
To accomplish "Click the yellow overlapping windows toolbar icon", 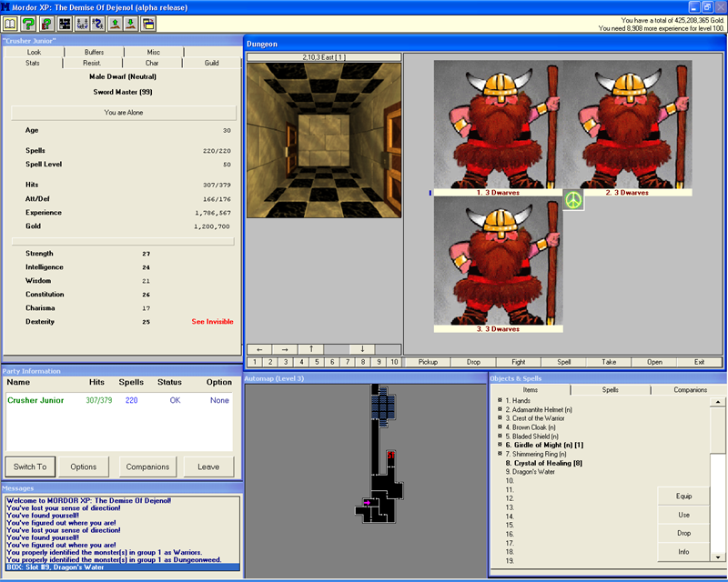I will coord(148,23).
